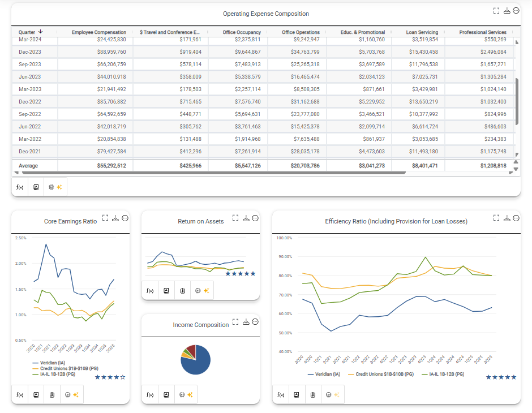Open formula f(x) tool under expense table
The height and width of the screenshot is (413, 532).
click(20, 187)
